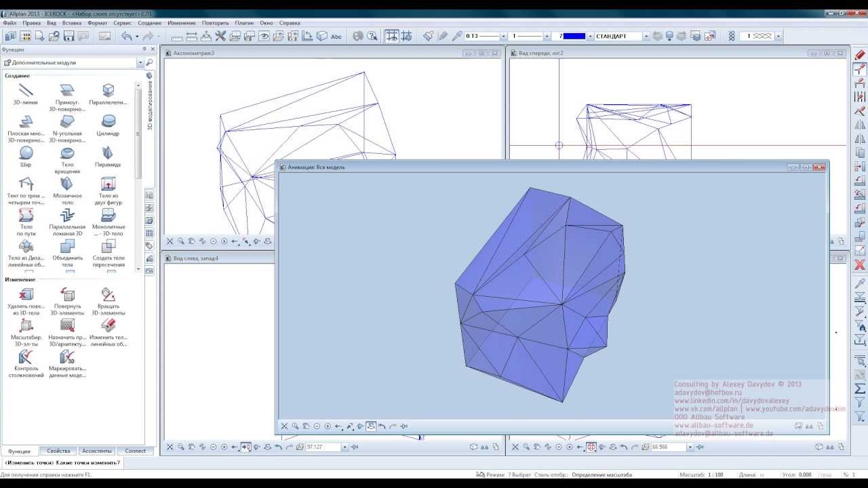Screen dimensions: 868x488
Task: Select the Создать тело пересечения tool
Action: pos(108,253)
